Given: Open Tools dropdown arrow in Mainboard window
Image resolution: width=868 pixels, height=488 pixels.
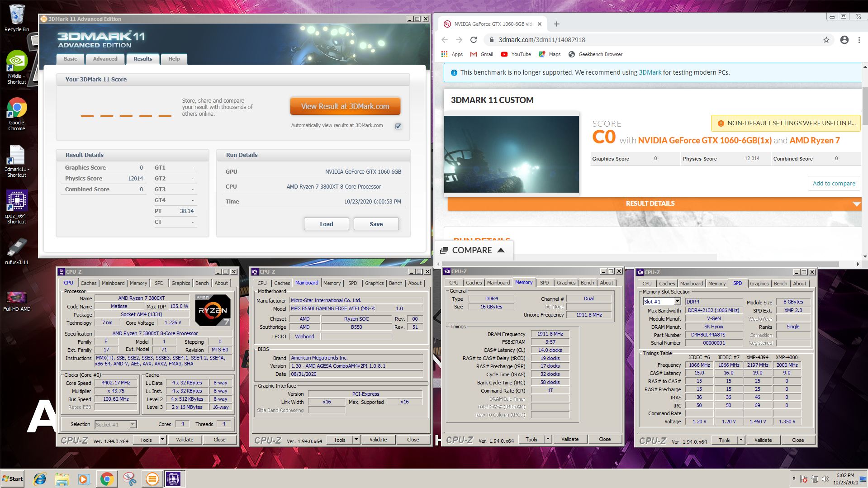Looking at the screenshot, I should coord(356,440).
